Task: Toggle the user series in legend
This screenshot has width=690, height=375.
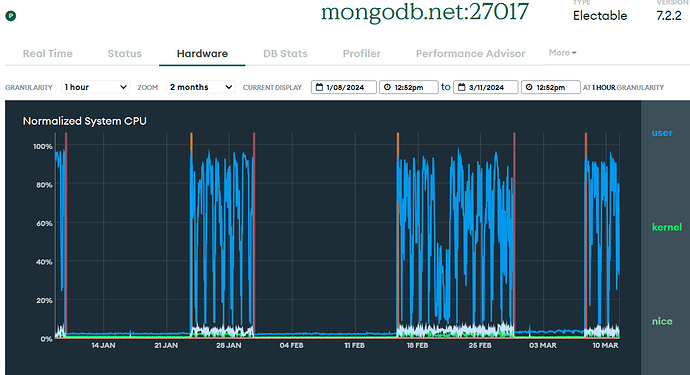Action: point(662,133)
